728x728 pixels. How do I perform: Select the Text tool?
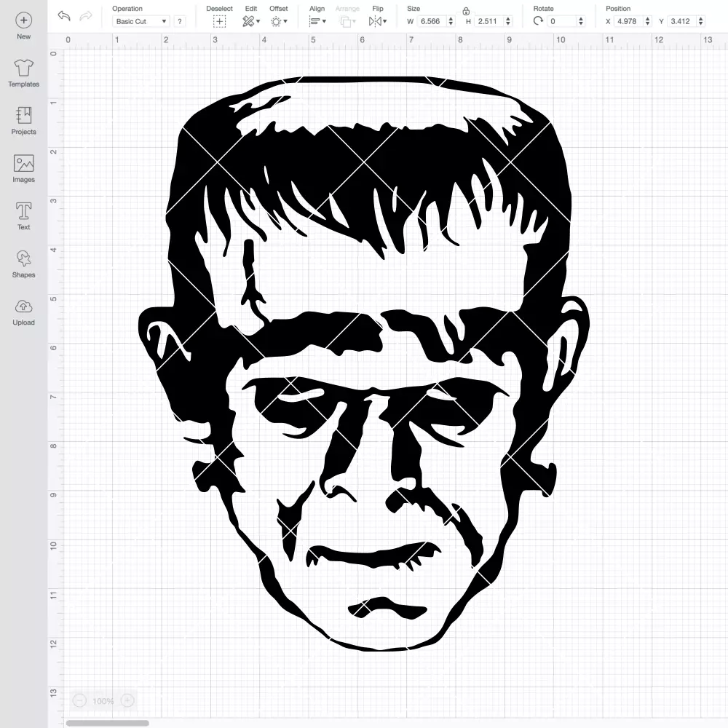coord(24,211)
